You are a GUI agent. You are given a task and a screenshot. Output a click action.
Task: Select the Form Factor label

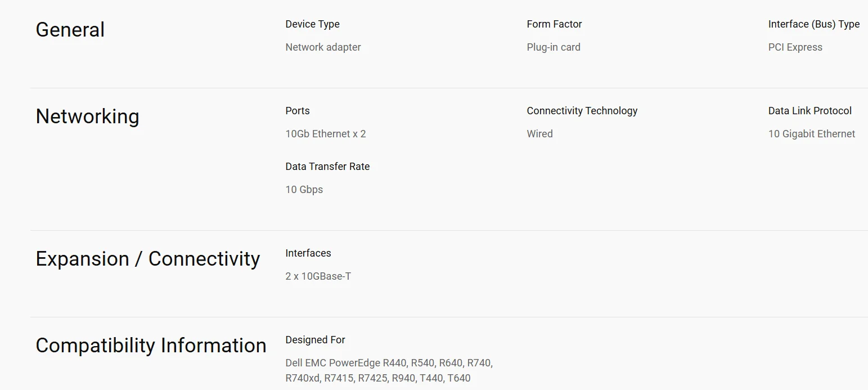point(554,24)
